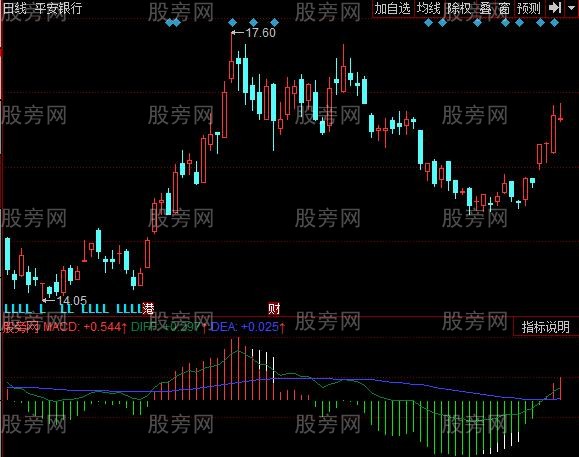
Task: Click the 港 marker icon below chart
Action: click(x=148, y=308)
